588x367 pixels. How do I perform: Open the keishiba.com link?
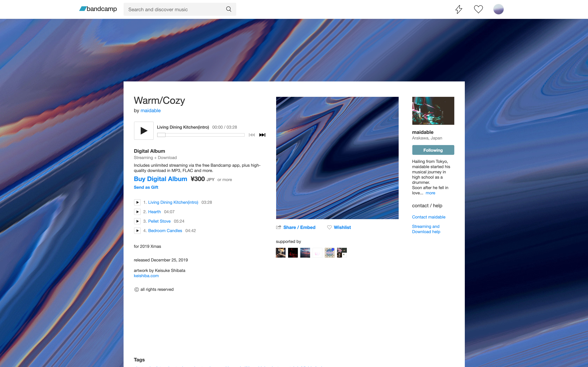pyautogui.click(x=146, y=276)
